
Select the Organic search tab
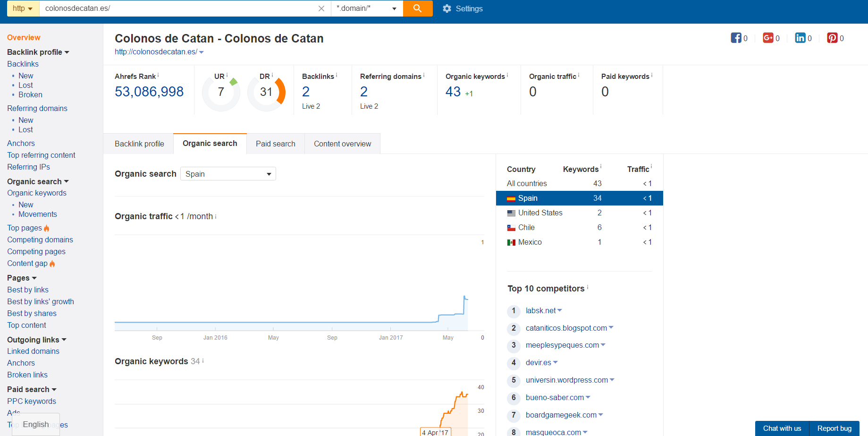[210, 144]
